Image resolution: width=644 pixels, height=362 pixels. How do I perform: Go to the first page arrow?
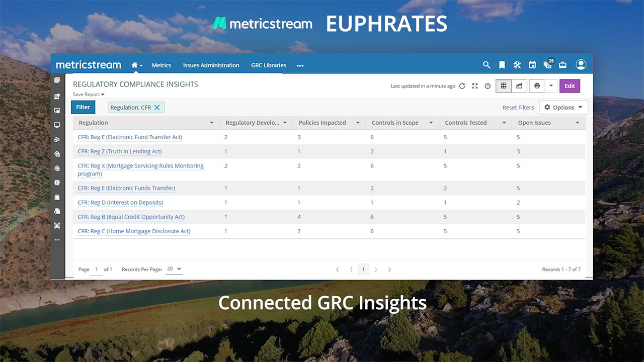(x=338, y=269)
